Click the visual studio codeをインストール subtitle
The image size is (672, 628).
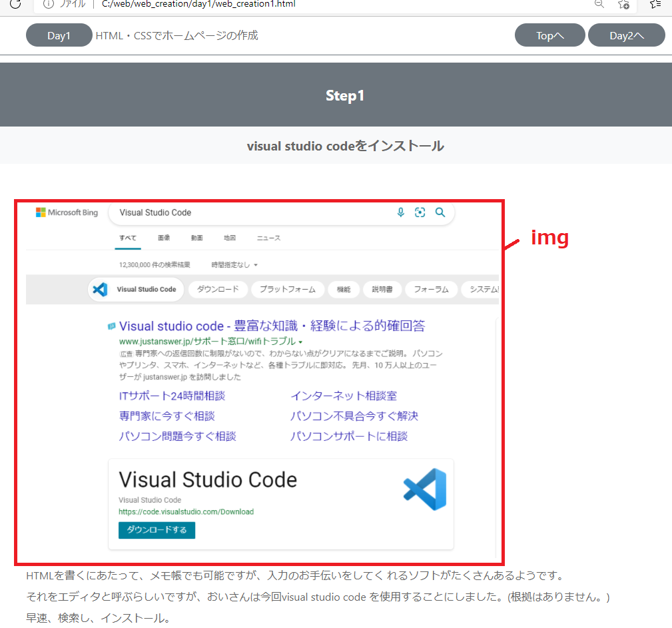pyautogui.click(x=346, y=146)
